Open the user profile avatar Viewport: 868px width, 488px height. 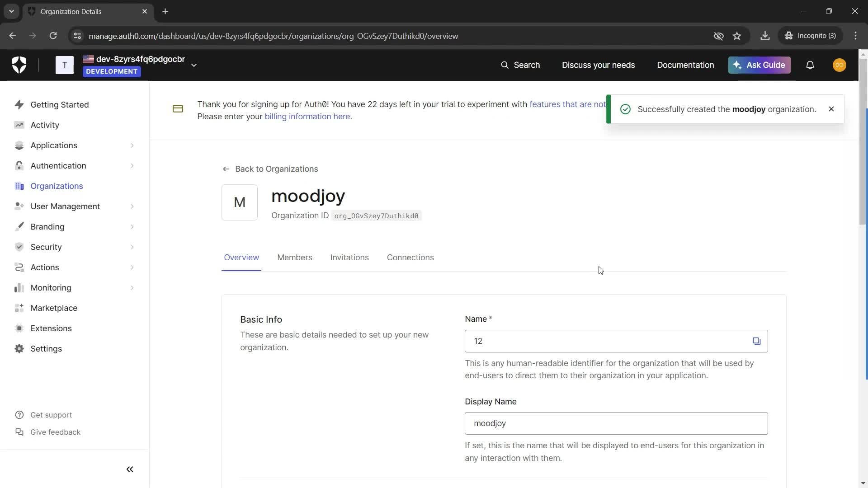tap(839, 65)
